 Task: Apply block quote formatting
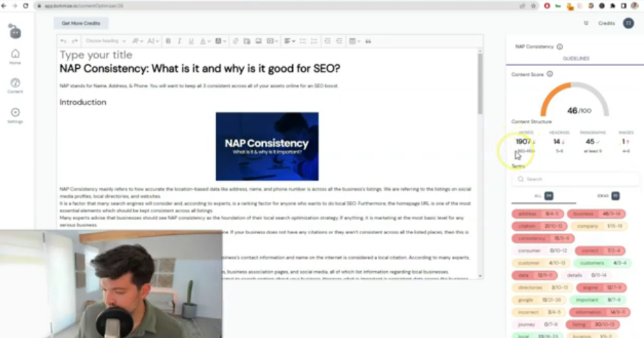point(368,41)
